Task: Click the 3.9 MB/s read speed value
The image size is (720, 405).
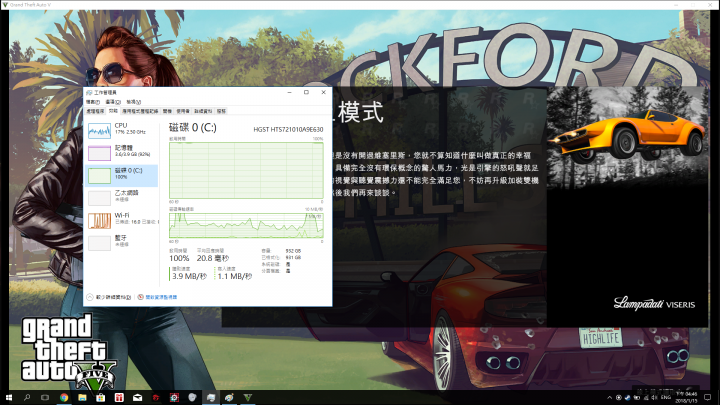Action: tap(189, 276)
